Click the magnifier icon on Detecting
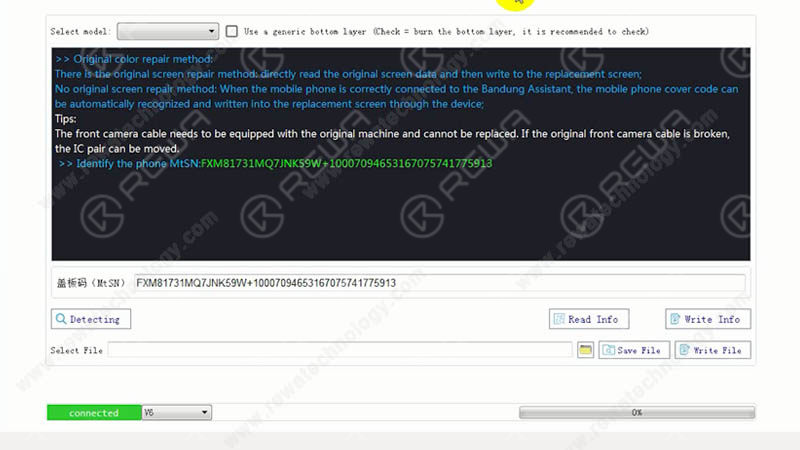Image resolution: width=800 pixels, height=450 pixels. [x=61, y=319]
